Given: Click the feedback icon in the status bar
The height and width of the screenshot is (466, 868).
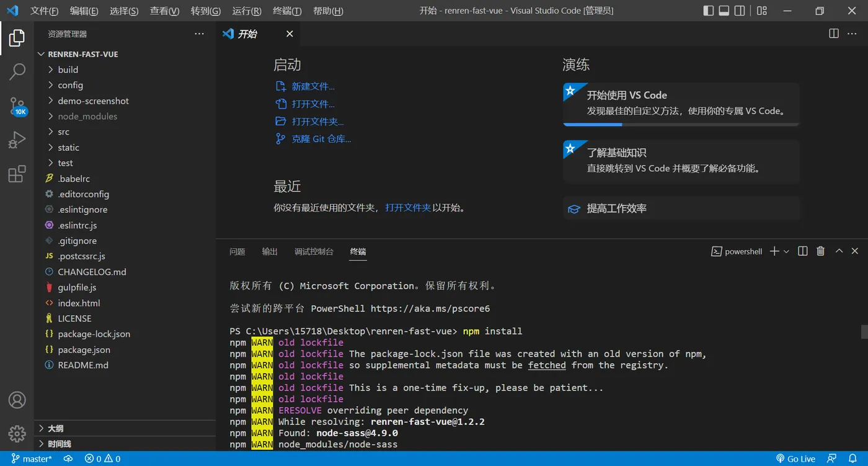Looking at the screenshot, I should [831, 459].
